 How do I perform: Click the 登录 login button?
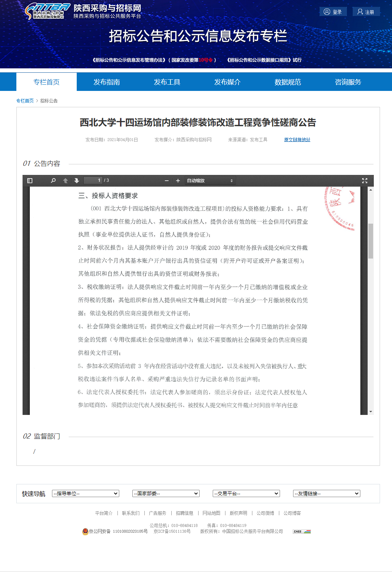coord(333,12)
